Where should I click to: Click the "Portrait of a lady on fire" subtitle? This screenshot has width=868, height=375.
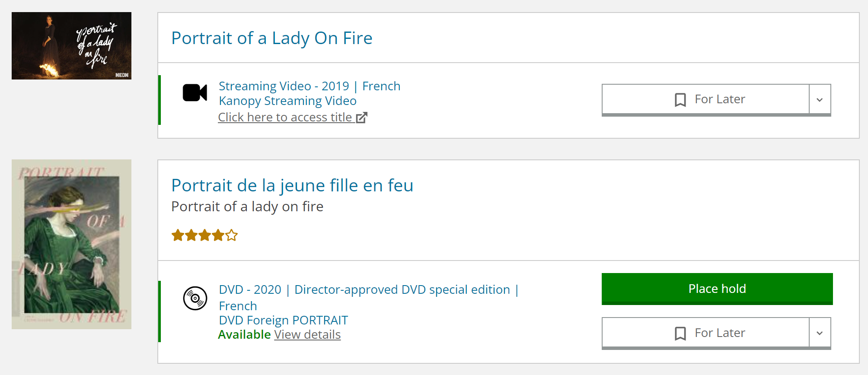[247, 207]
